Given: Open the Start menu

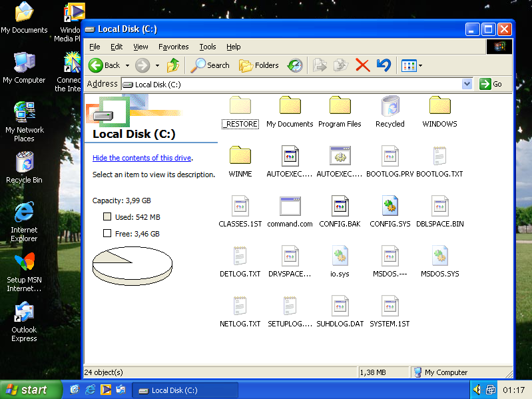Looking at the screenshot, I should [31, 390].
